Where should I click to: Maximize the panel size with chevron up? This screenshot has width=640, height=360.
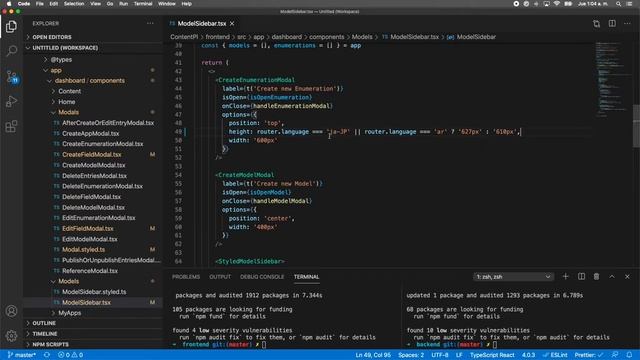tap(612, 277)
